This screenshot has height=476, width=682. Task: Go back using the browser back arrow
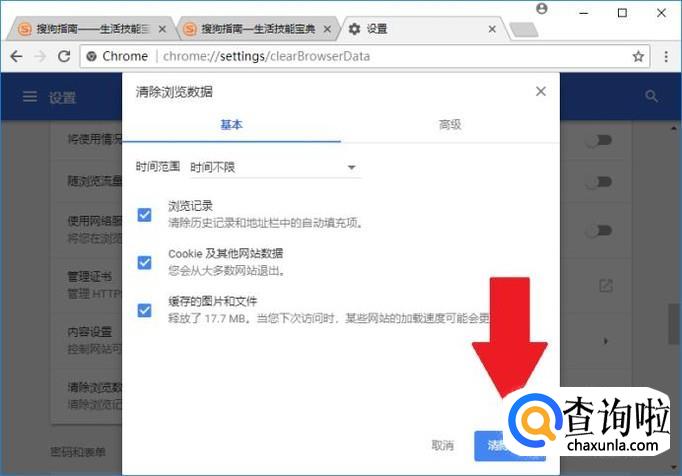pyautogui.click(x=17, y=56)
